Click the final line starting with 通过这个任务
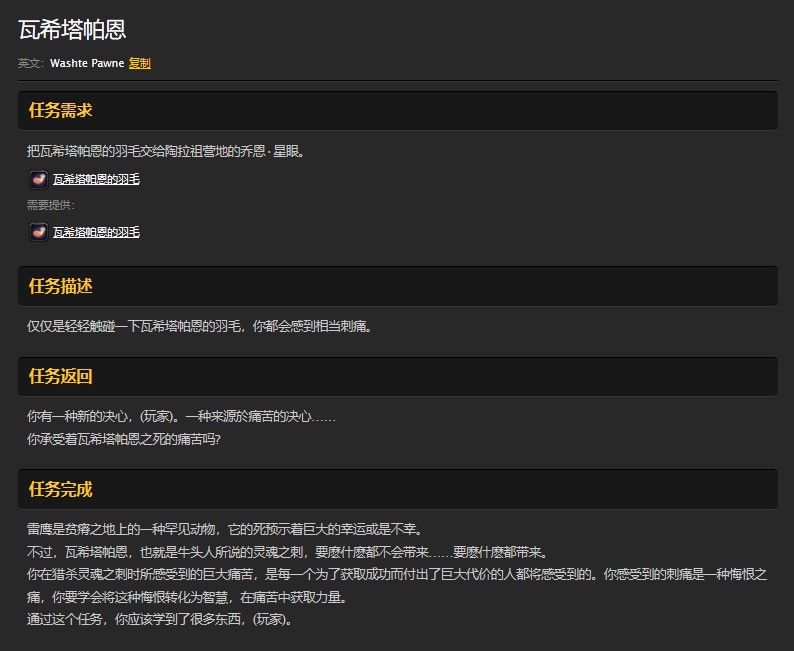 tap(160, 619)
